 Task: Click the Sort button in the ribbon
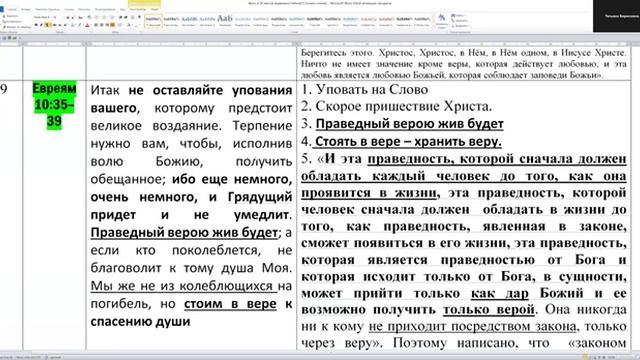[x=132, y=17]
